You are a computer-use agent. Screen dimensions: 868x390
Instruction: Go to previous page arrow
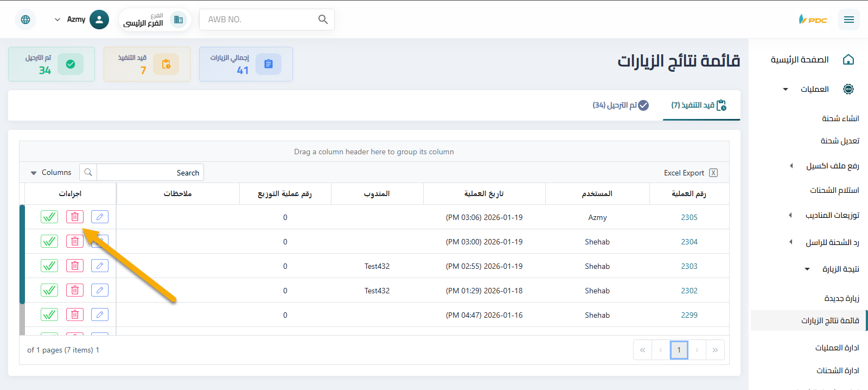pyautogui.click(x=661, y=350)
